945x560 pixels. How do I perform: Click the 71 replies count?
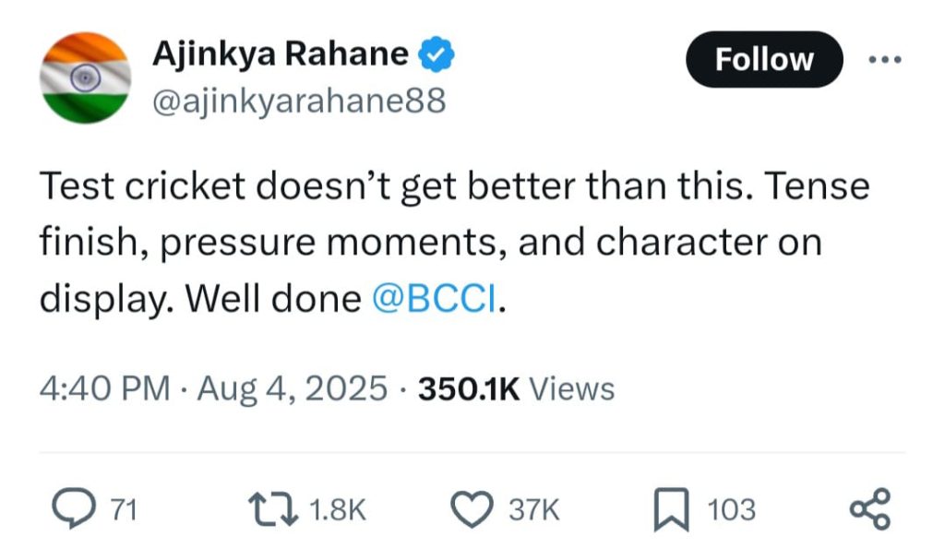click(x=124, y=510)
